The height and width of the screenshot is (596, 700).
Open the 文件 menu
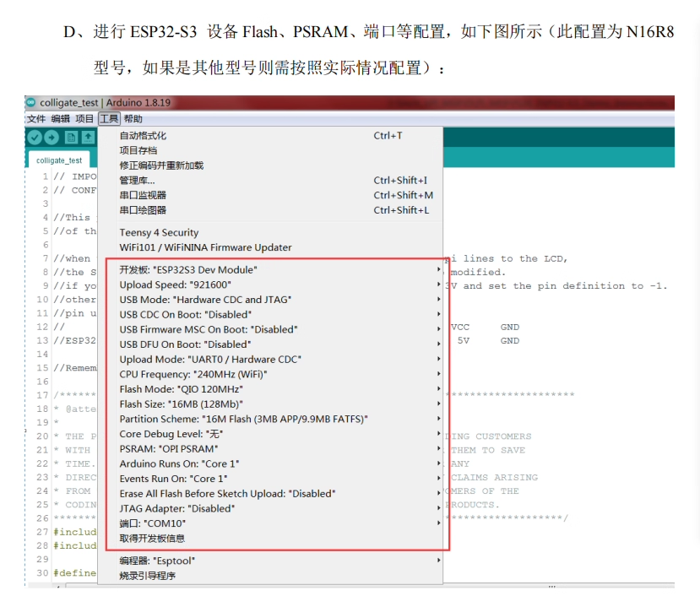(x=36, y=119)
